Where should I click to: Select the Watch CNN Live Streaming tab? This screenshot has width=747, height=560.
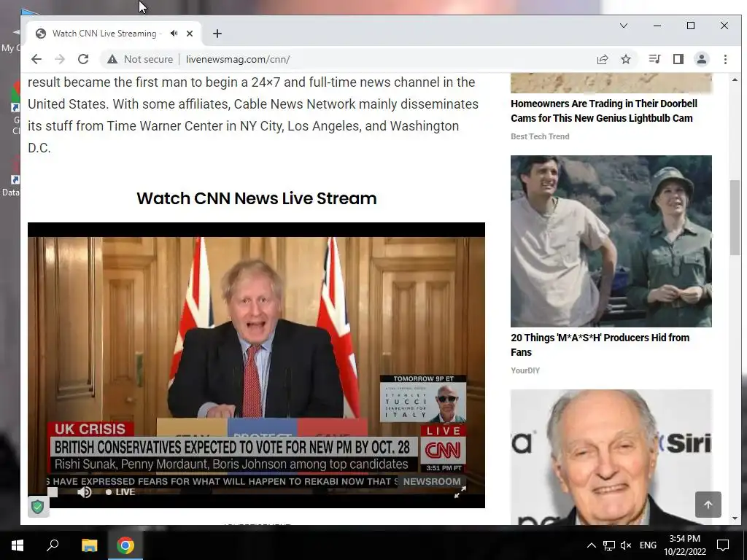click(x=104, y=34)
